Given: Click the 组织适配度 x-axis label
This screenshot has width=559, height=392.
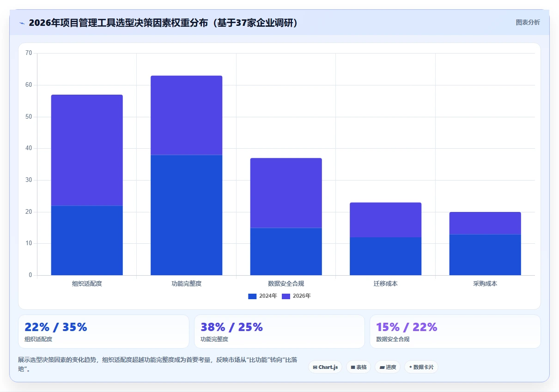Looking at the screenshot, I should click(x=87, y=283).
